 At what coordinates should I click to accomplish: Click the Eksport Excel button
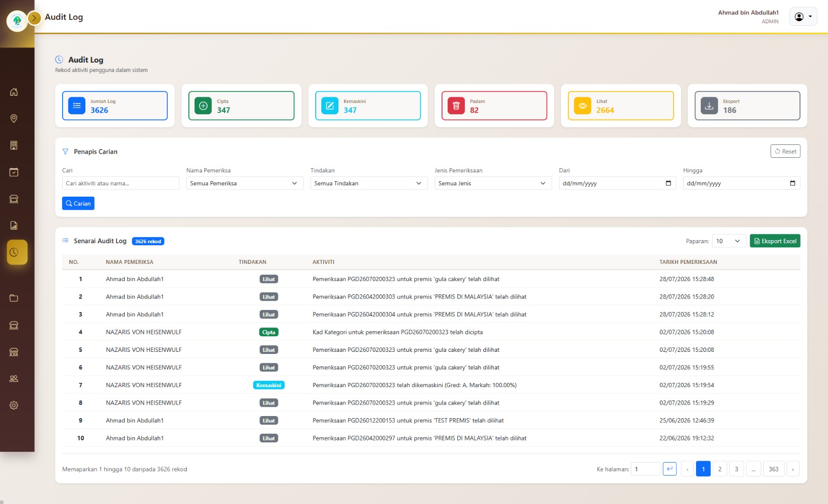[775, 241]
